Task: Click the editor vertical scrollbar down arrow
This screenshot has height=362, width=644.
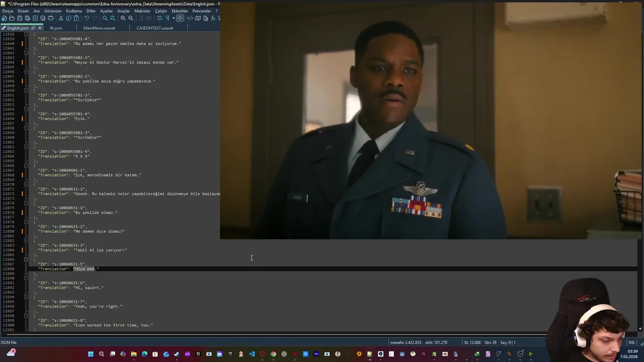Action: click(x=640, y=329)
